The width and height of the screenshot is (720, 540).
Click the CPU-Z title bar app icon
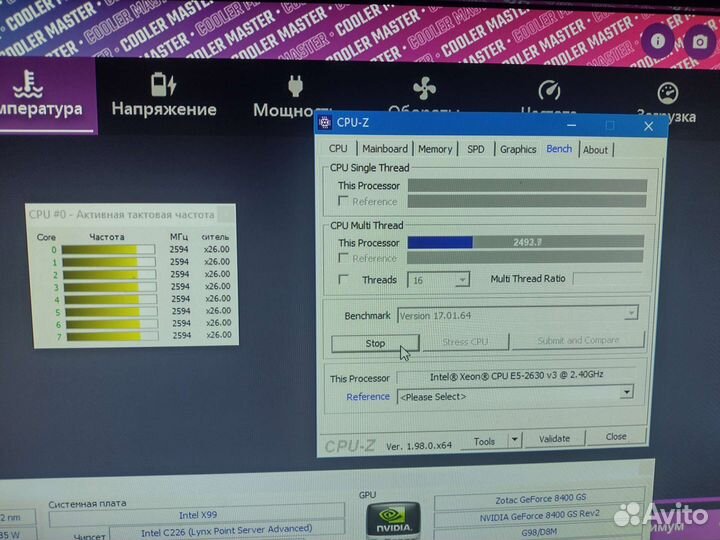pyautogui.click(x=325, y=123)
